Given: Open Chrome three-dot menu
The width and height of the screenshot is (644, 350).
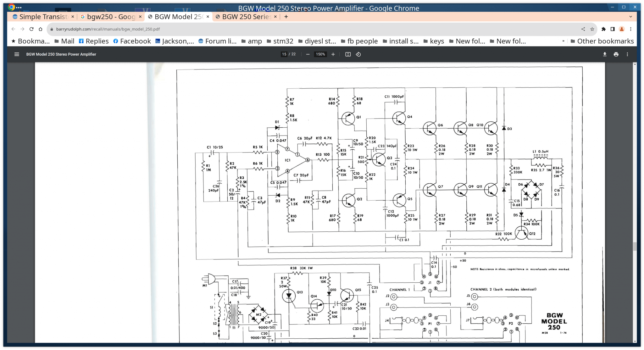Looking at the screenshot, I should 630,29.
